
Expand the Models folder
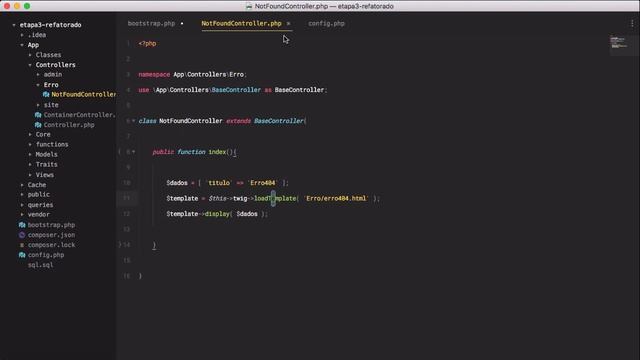30,154
